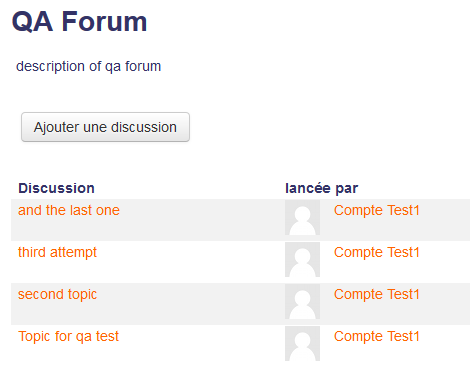
Task: Click the user avatar in 'third attempt' row
Action: point(302,260)
